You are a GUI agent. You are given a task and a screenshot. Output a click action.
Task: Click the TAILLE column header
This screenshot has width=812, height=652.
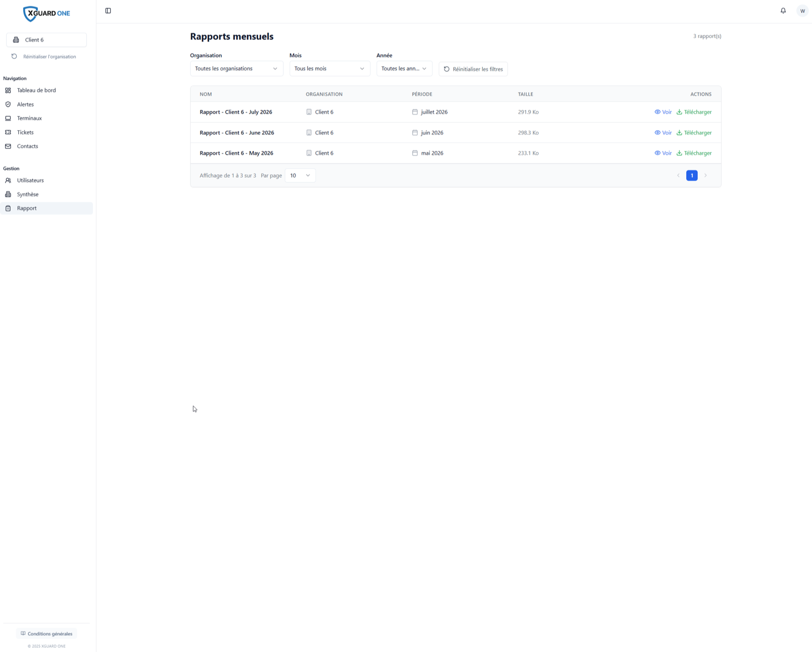[x=525, y=94]
